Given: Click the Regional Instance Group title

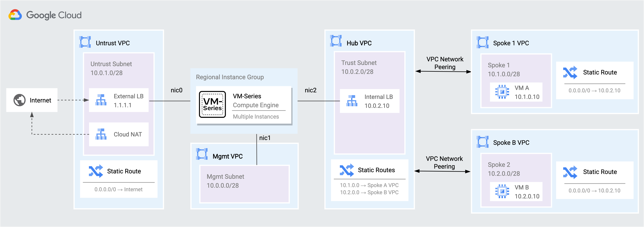Looking at the screenshot, I should click(230, 77).
